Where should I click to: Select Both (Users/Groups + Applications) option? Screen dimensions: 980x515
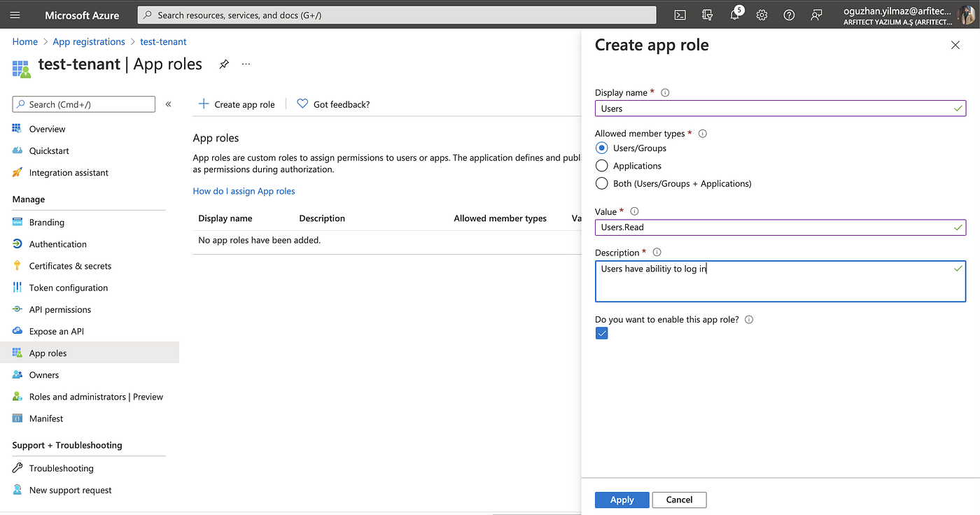pos(601,183)
